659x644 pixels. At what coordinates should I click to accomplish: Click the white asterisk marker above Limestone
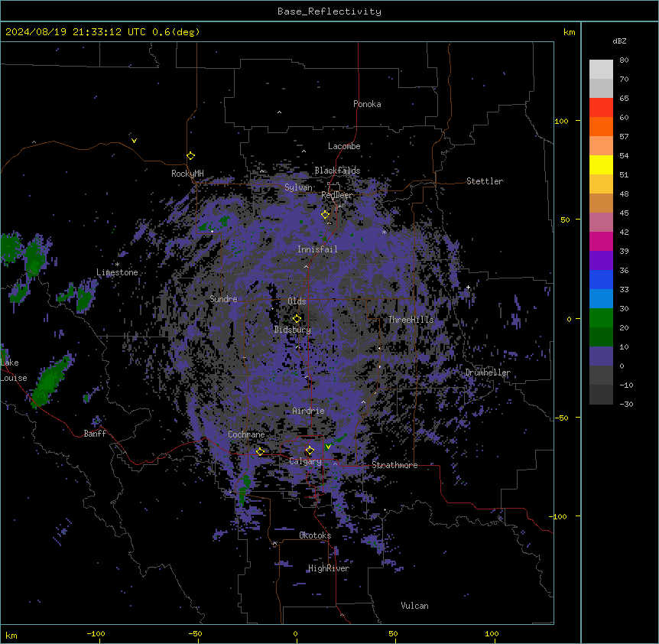click(118, 265)
